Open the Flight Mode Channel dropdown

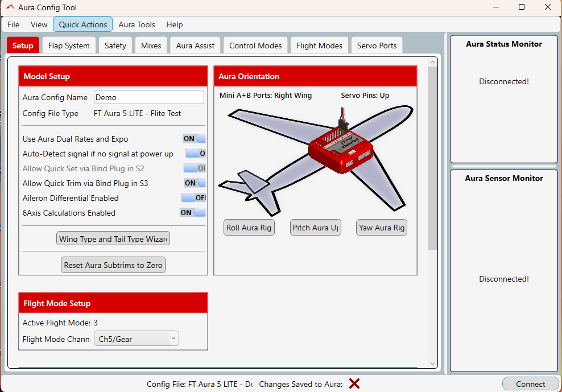click(x=136, y=339)
